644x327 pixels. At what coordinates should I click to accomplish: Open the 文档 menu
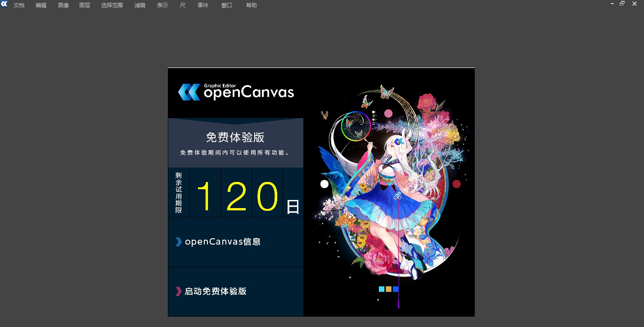pos(19,5)
